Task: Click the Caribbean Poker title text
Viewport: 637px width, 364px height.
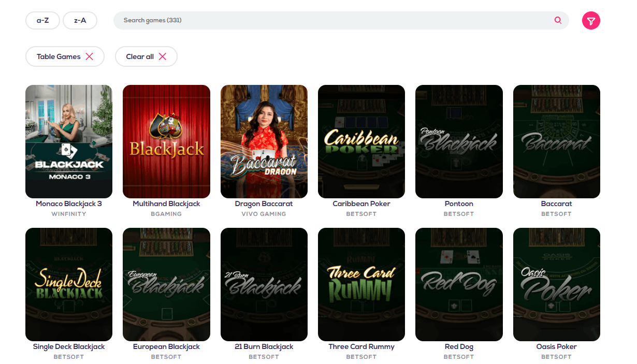Action: point(361,203)
